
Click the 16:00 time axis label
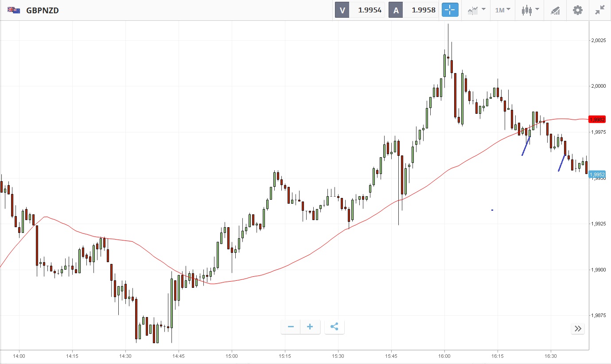coord(444,356)
